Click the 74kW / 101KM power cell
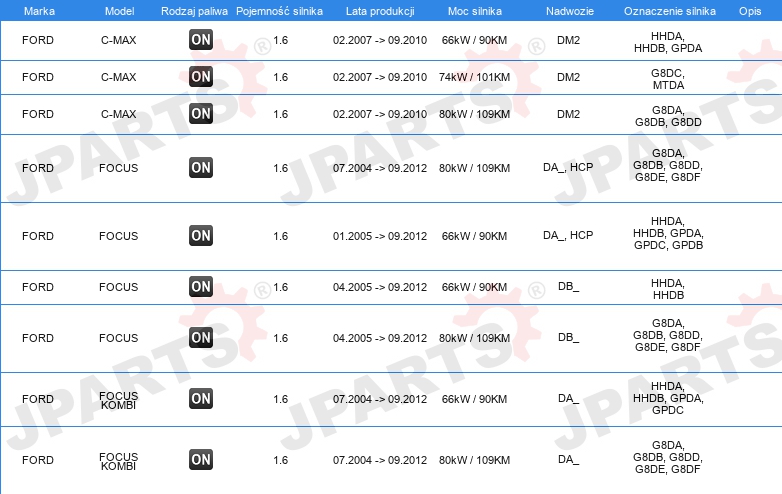Viewport: 782px width, 494px height. coord(474,77)
